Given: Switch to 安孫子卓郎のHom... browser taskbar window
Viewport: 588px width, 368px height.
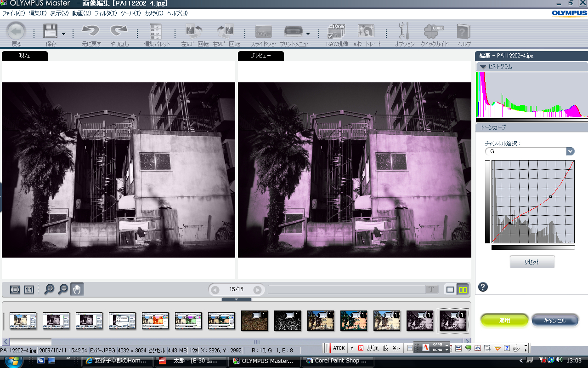Looking at the screenshot, I should 118,361.
